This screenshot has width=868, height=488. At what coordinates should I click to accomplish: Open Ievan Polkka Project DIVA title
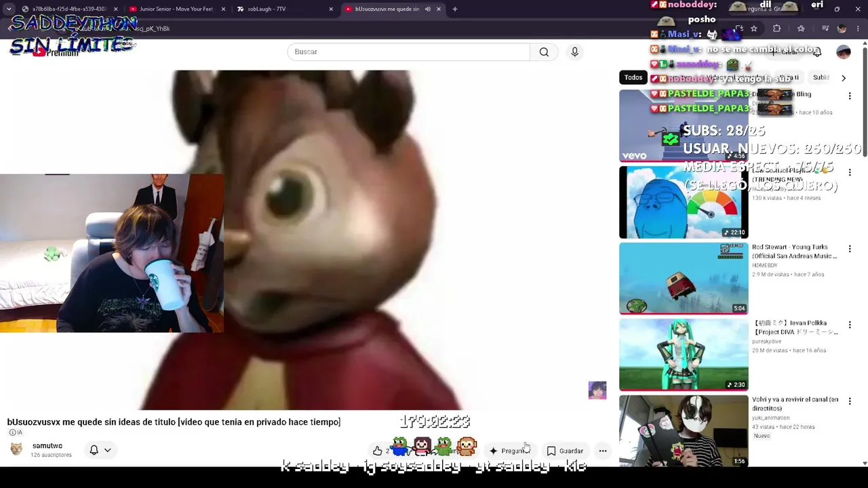point(795,327)
